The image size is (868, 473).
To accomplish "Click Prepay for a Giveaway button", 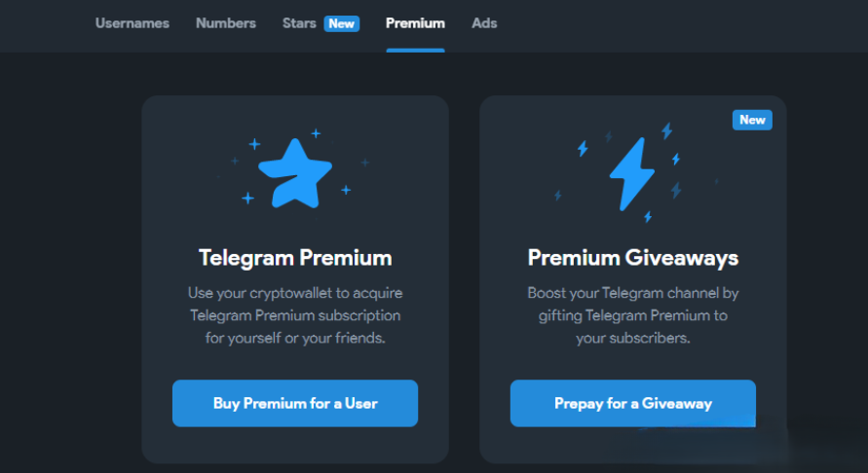I will coord(632,403).
